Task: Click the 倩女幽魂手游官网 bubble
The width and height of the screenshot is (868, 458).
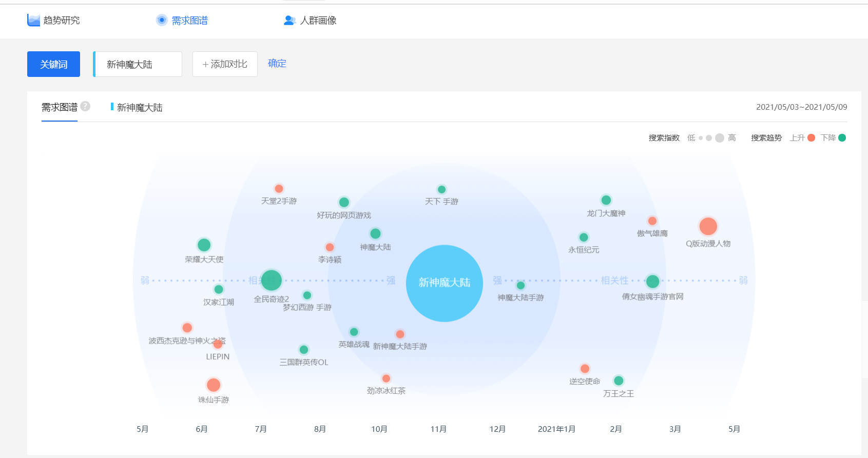Action: click(652, 281)
